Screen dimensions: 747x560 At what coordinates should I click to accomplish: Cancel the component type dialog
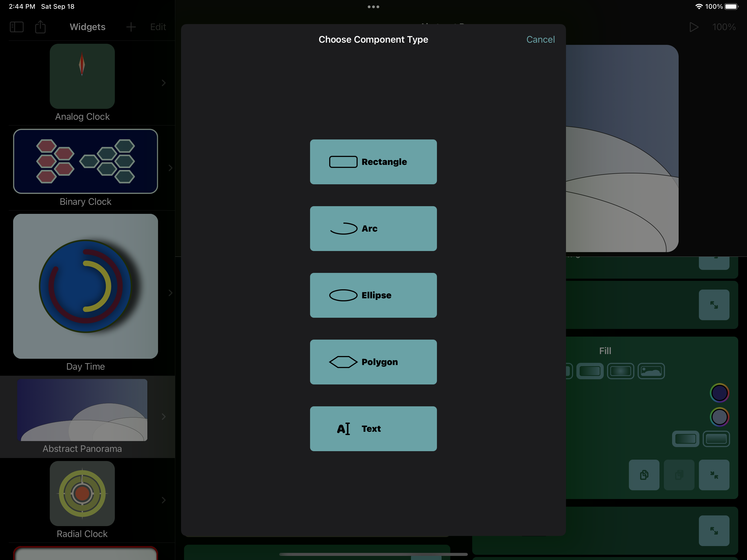point(540,40)
